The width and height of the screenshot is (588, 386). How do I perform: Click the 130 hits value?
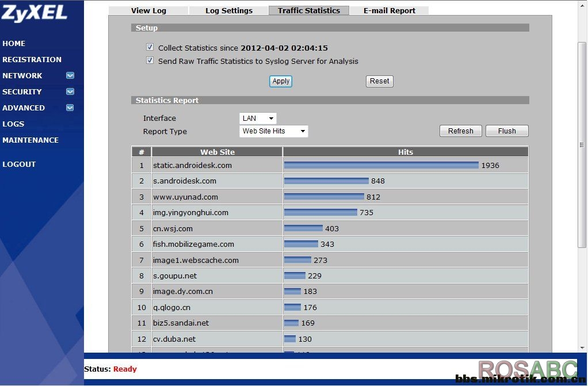[305, 339]
